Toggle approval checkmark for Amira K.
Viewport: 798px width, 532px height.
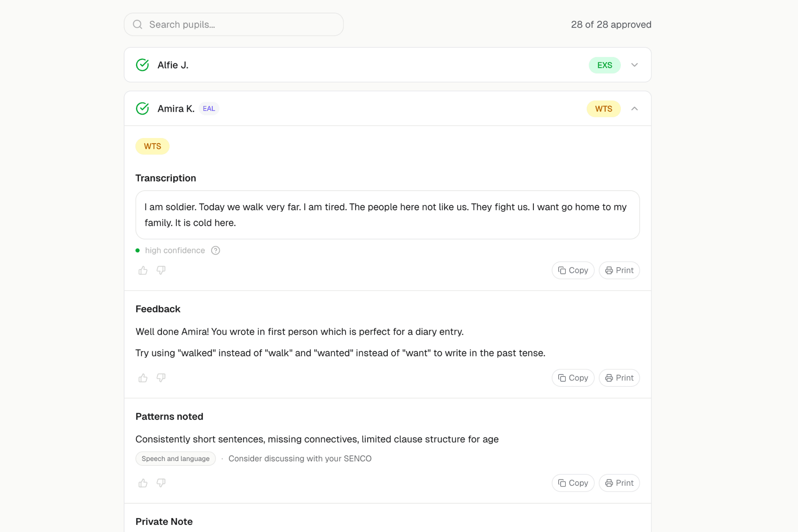(x=142, y=108)
